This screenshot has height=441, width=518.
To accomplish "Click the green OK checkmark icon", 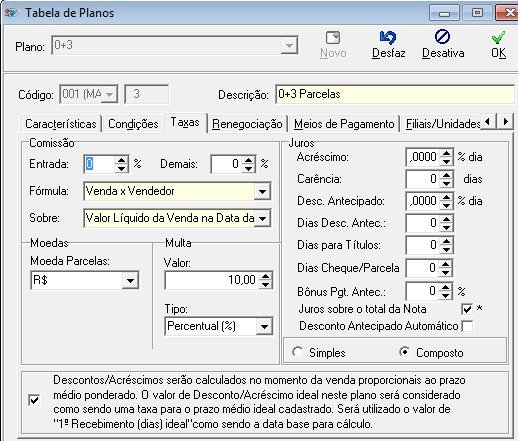I will pyautogui.click(x=498, y=38).
